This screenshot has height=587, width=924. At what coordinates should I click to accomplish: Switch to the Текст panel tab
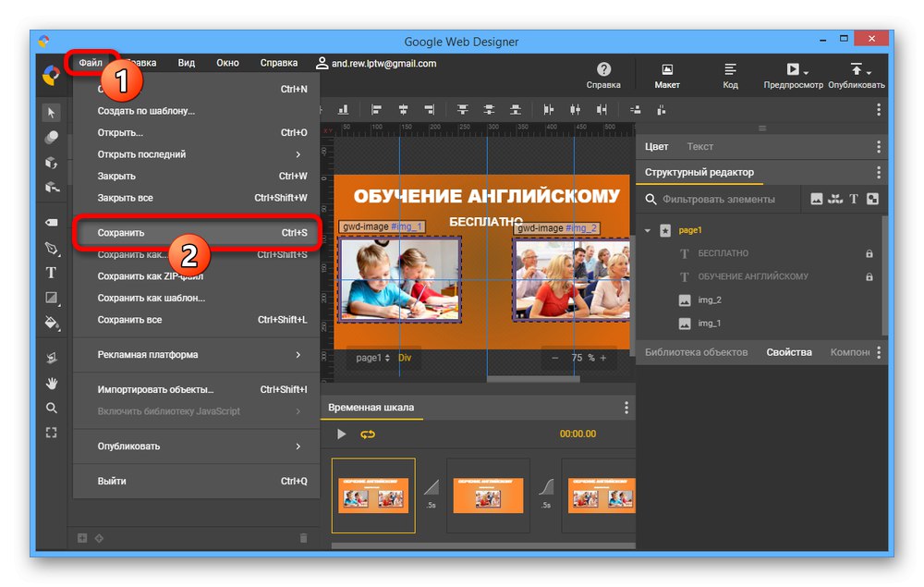699,146
